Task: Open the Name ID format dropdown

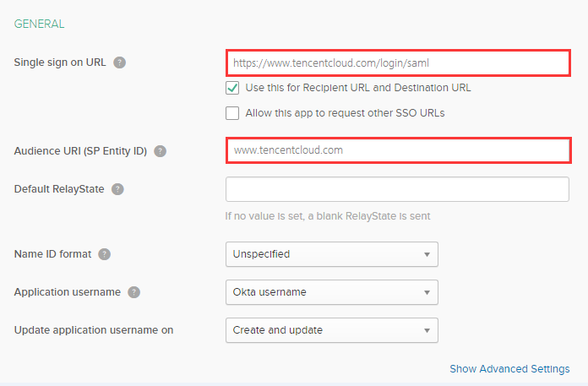Action: pos(331,253)
